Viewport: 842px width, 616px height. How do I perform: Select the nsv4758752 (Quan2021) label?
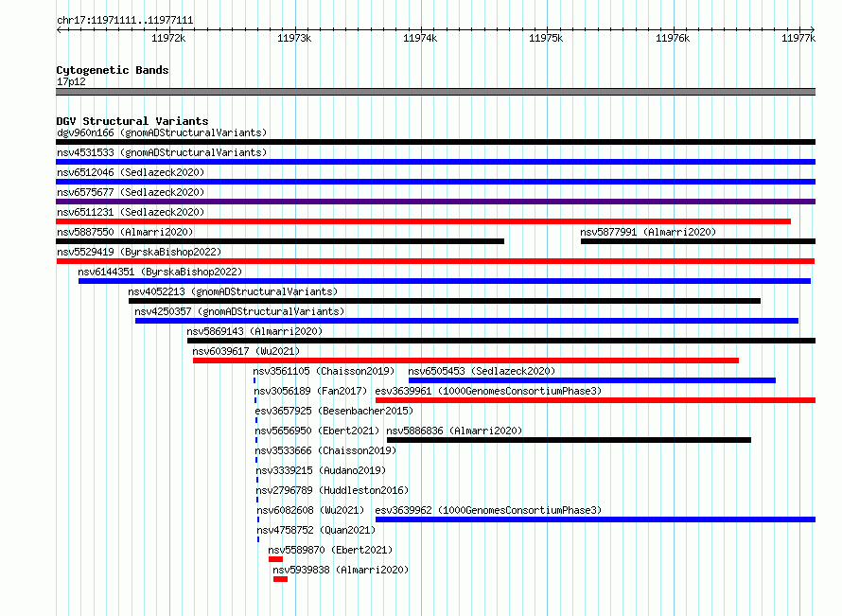pos(316,530)
